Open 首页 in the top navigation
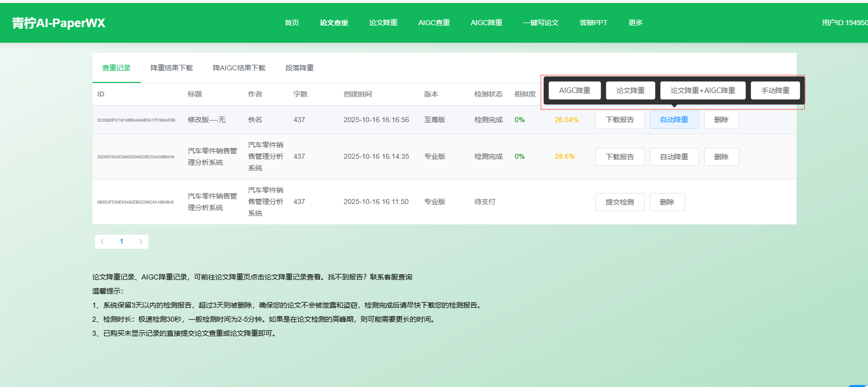The height and width of the screenshot is (387, 868). (292, 23)
